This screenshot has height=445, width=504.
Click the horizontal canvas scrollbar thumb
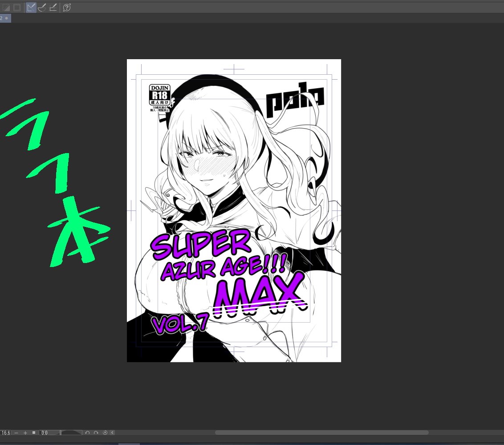(x=322, y=433)
